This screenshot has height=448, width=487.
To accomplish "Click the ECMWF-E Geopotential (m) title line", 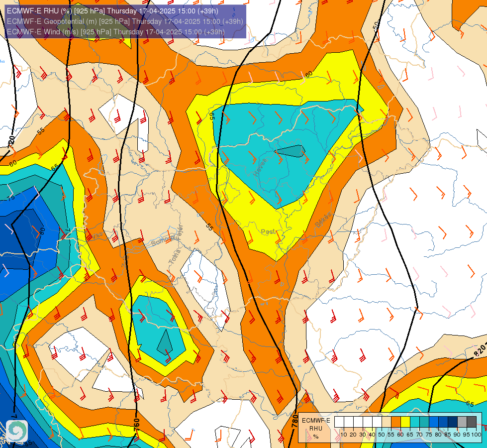I will (x=125, y=21).
